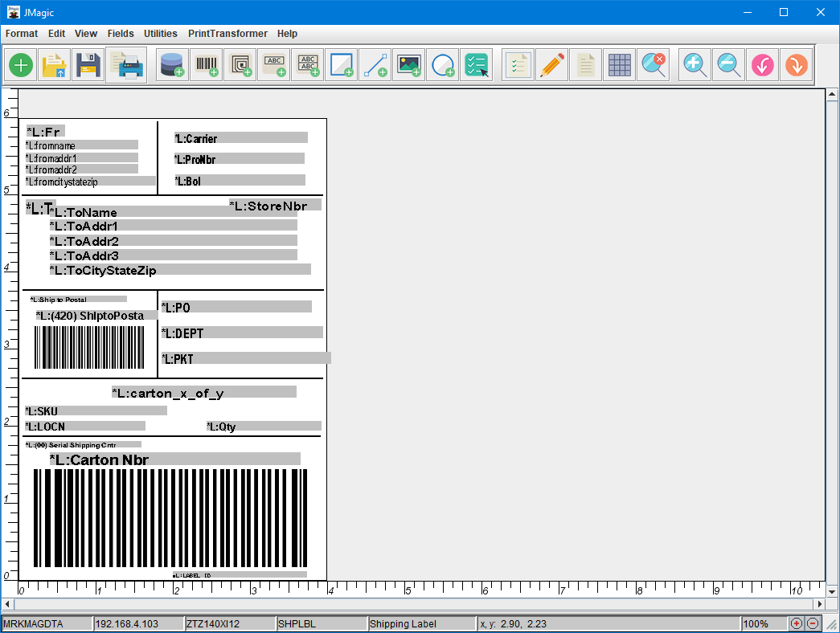Save the format with the floppy disk icon
The image size is (840, 633).
pos(88,65)
